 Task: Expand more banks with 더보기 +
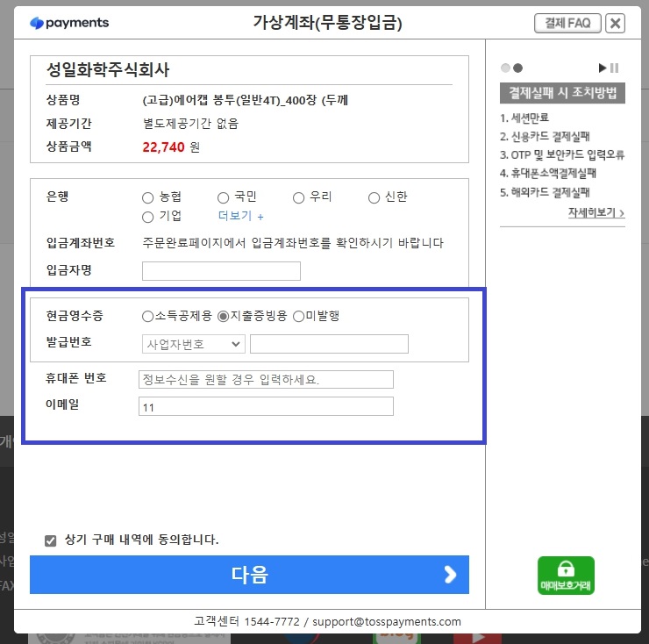[x=240, y=216]
